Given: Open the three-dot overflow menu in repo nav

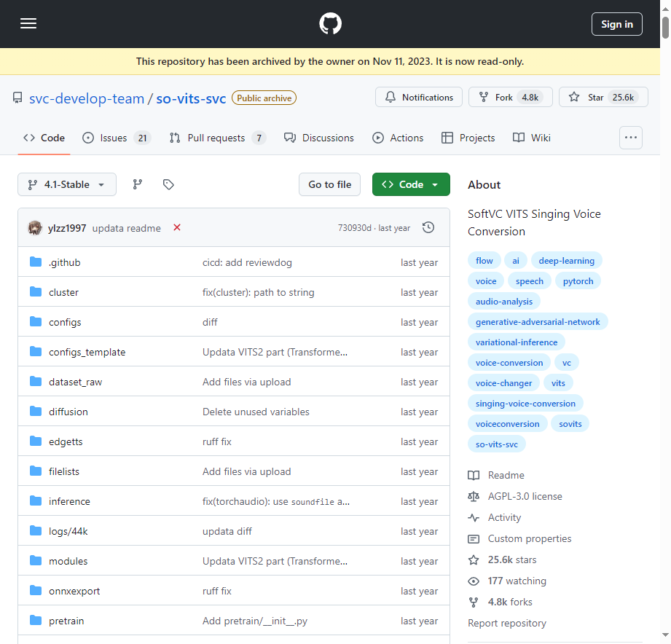Looking at the screenshot, I should pyautogui.click(x=630, y=138).
